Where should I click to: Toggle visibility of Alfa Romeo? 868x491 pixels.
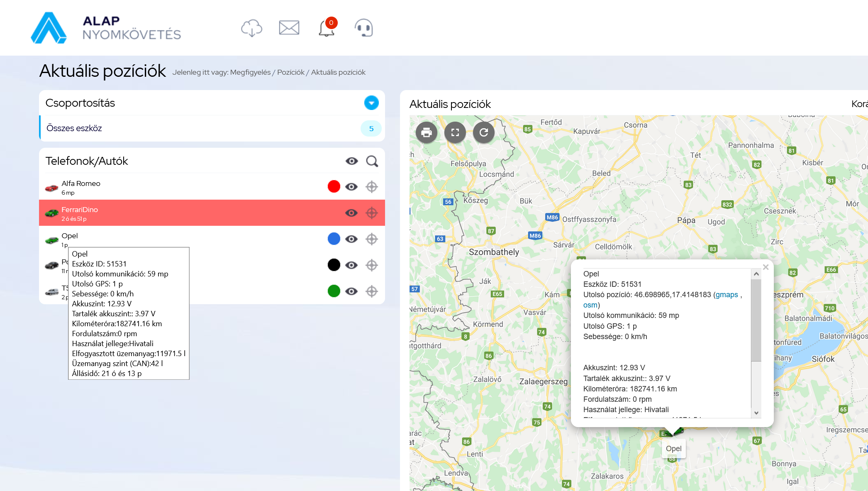pos(351,187)
